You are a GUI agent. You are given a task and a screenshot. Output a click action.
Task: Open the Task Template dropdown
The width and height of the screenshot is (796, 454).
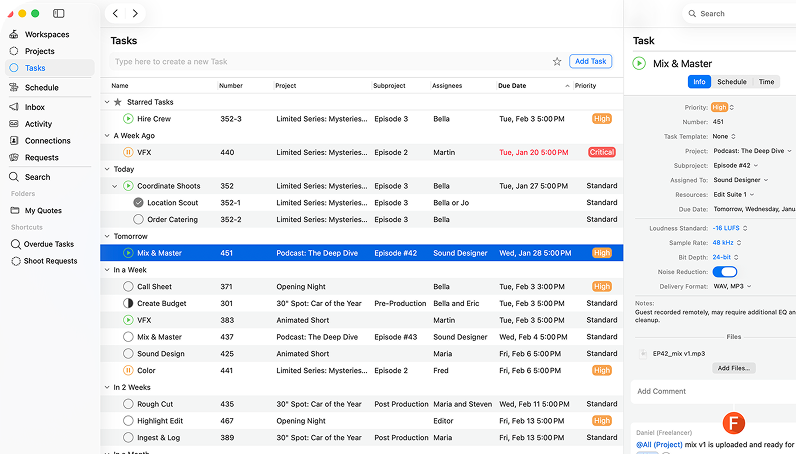[x=724, y=137]
